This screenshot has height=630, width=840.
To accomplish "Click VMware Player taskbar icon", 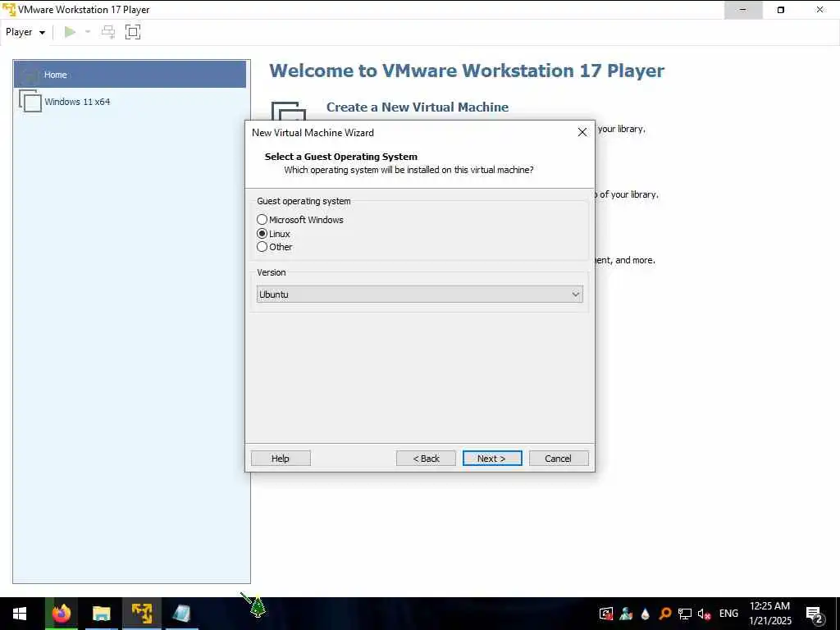I will coord(141,614).
